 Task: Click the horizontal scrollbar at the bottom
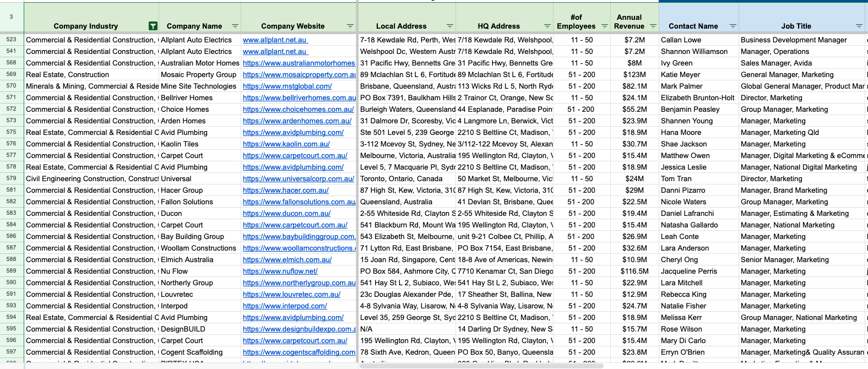point(481,366)
